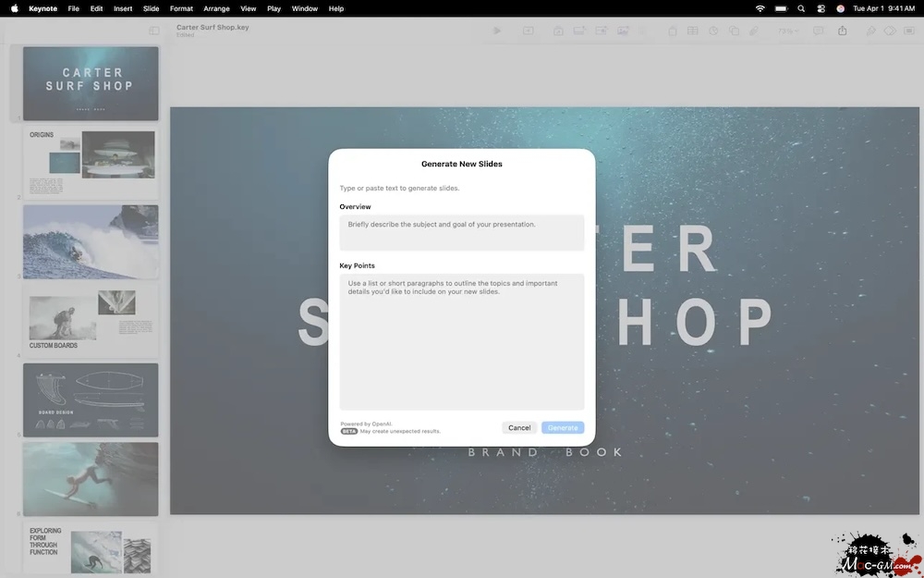The image size is (924, 578).
Task: Open Control Center in menu bar
Action: [x=821, y=8]
